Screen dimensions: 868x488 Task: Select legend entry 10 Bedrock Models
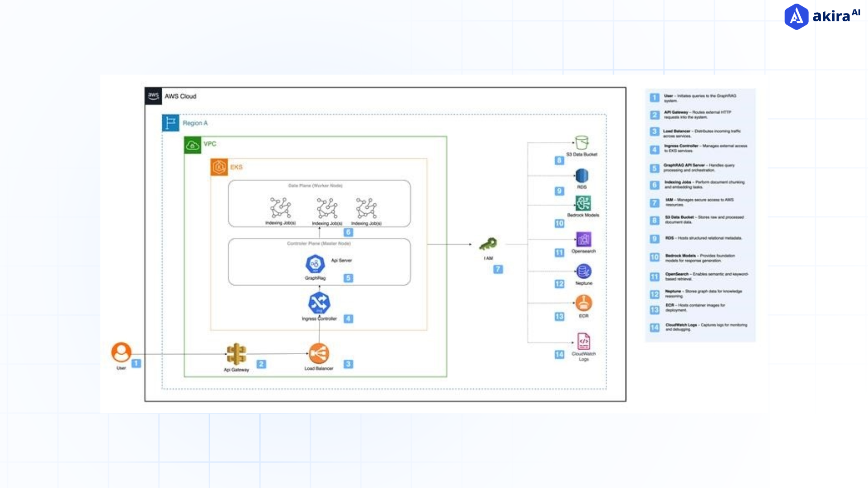pos(654,257)
